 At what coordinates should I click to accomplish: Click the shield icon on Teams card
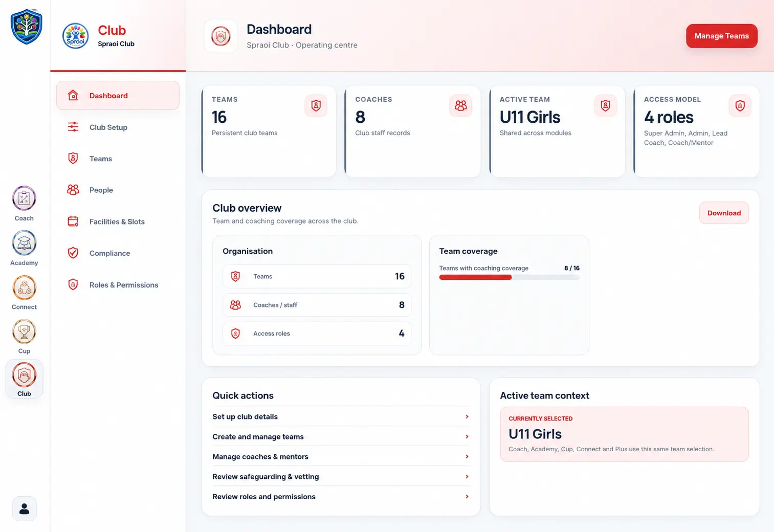pos(316,106)
